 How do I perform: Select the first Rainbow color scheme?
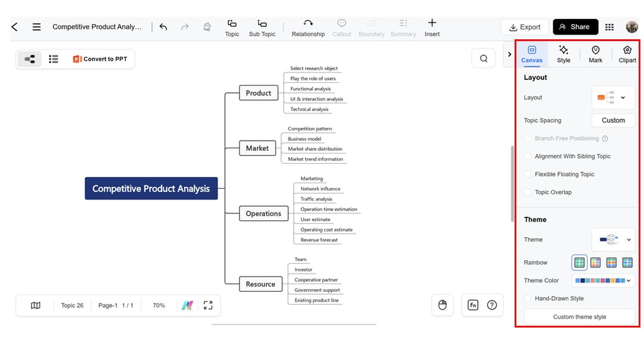click(x=579, y=262)
